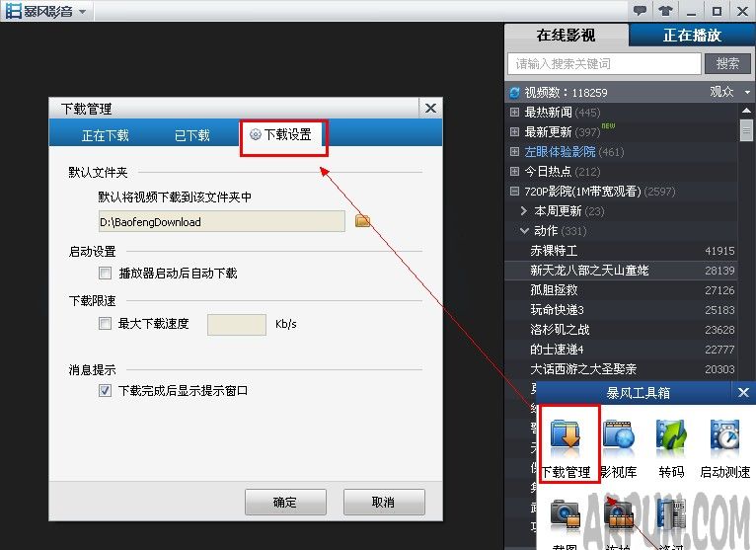Viewport: 756px width, 550px height.
Task: Expand the 本周更新 subcategory
Action: click(x=524, y=211)
